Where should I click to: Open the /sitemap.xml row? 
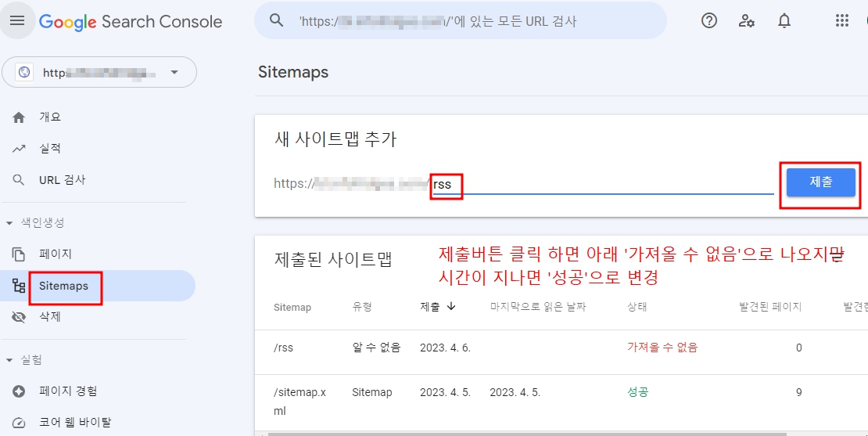coord(561,402)
